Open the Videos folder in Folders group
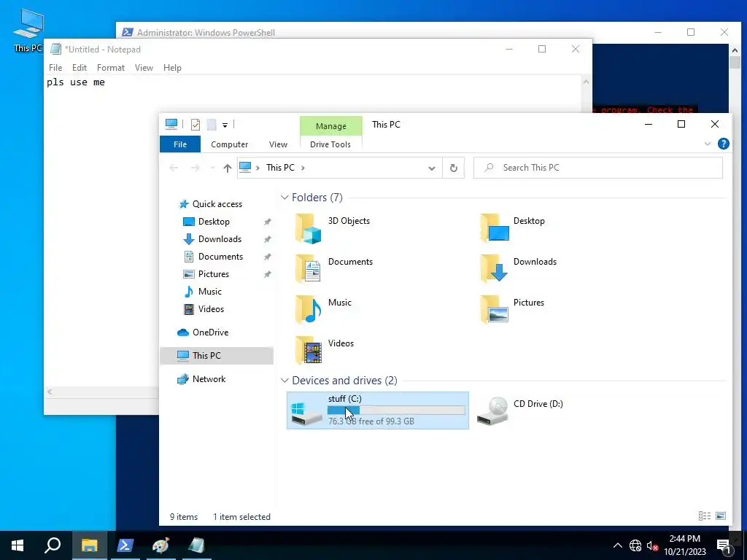 (x=325, y=350)
